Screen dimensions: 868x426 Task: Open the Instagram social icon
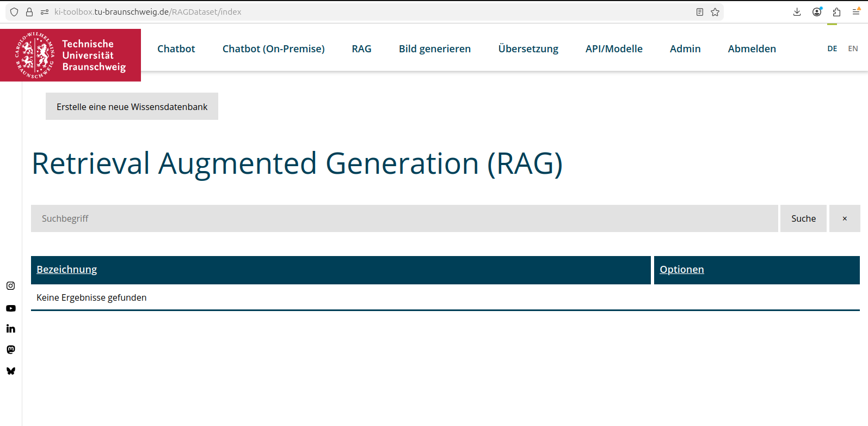10,286
